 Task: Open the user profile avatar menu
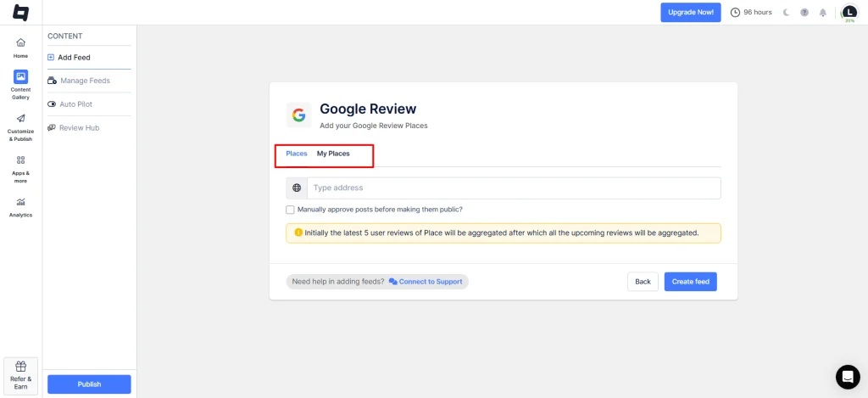pos(849,12)
